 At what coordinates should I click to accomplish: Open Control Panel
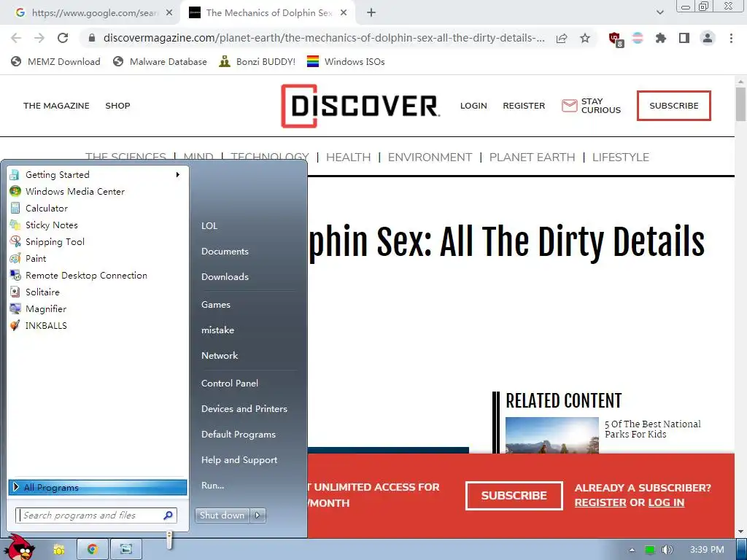(x=230, y=384)
